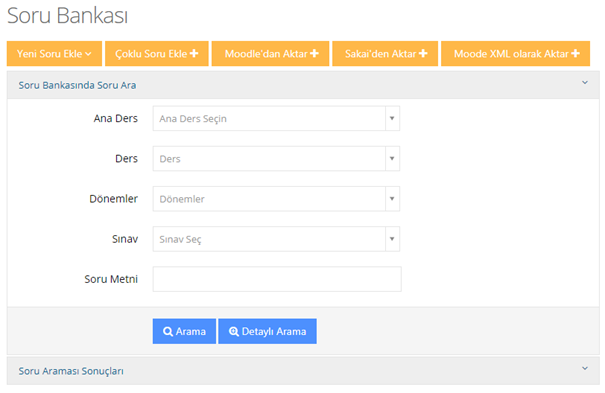Image resolution: width=605 pixels, height=393 pixels.
Task: Click the plus icon on Moode XML olarak Aktar
Action: point(576,53)
